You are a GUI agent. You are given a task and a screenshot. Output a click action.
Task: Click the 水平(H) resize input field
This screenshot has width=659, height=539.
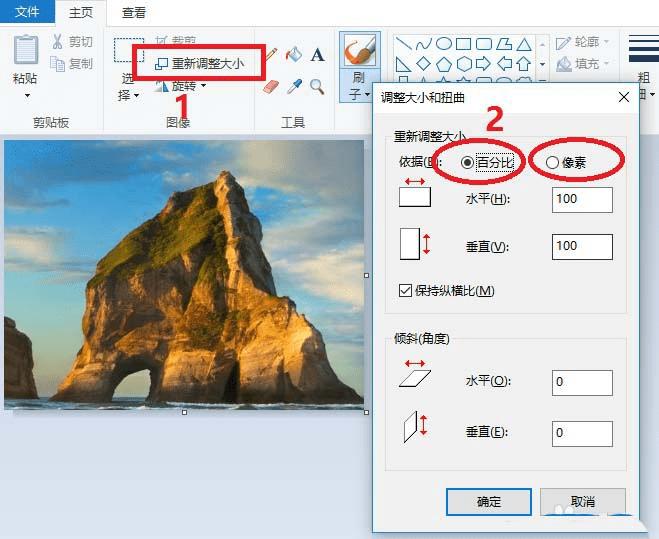(x=582, y=200)
